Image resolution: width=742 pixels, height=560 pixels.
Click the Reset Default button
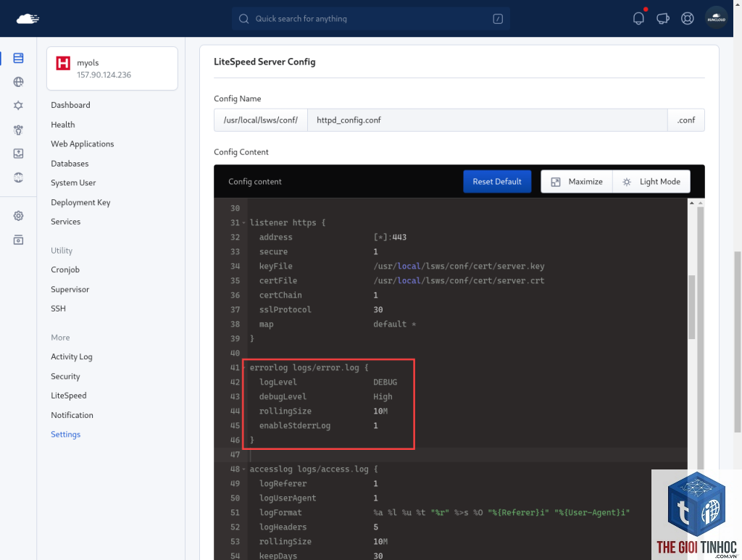(x=497, y=182)
